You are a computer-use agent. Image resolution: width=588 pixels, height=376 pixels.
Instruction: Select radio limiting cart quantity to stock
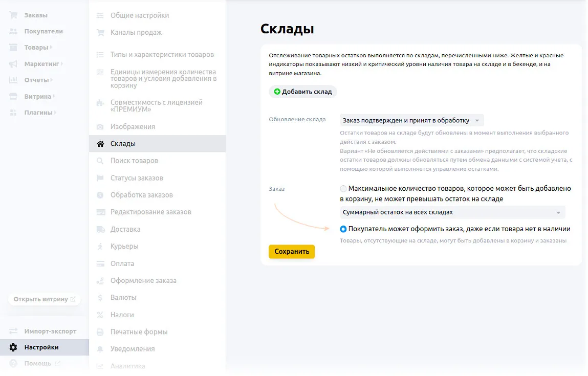point(343,189)
